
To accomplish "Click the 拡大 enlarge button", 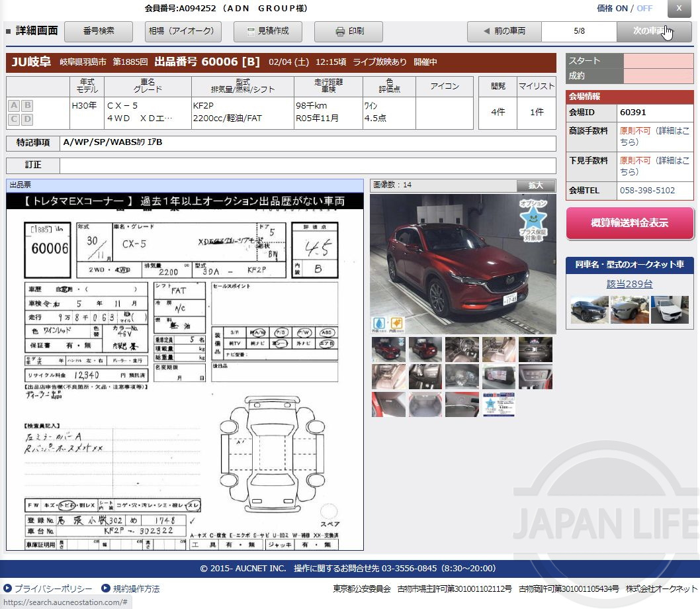I will click(x=536, y=185).
